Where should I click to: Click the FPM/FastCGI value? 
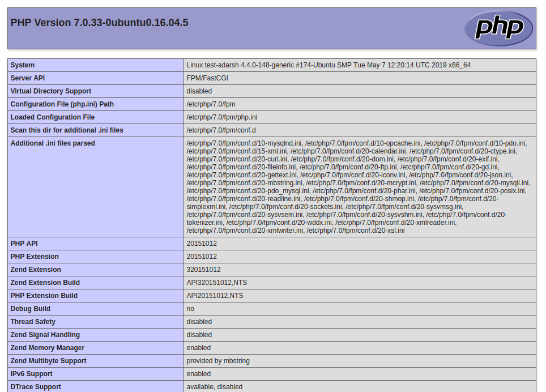[x=207, y=78]
